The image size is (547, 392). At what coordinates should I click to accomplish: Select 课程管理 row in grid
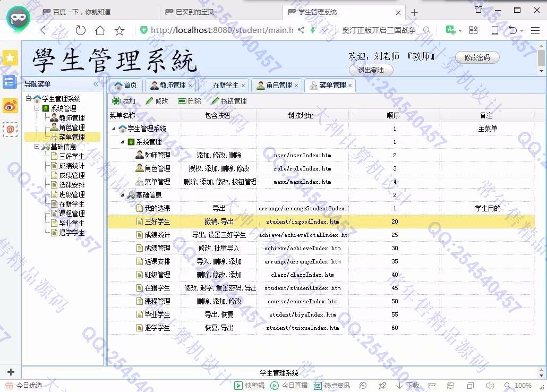[x=321, y=301]
